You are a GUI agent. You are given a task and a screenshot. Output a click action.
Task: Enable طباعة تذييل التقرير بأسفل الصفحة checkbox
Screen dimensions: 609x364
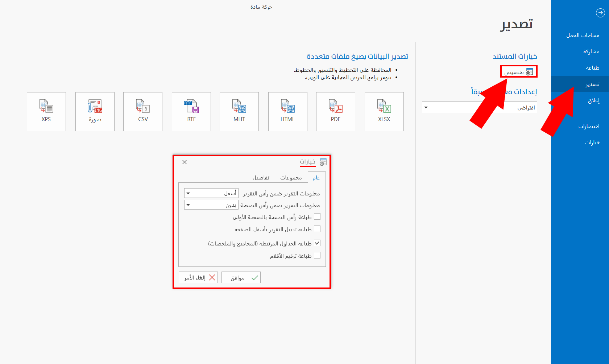317,229
